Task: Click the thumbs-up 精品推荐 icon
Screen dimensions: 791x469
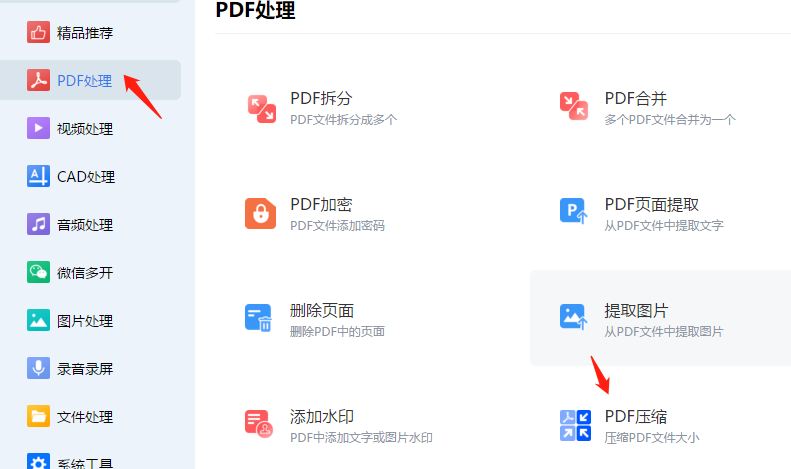Action: [38, 32]
